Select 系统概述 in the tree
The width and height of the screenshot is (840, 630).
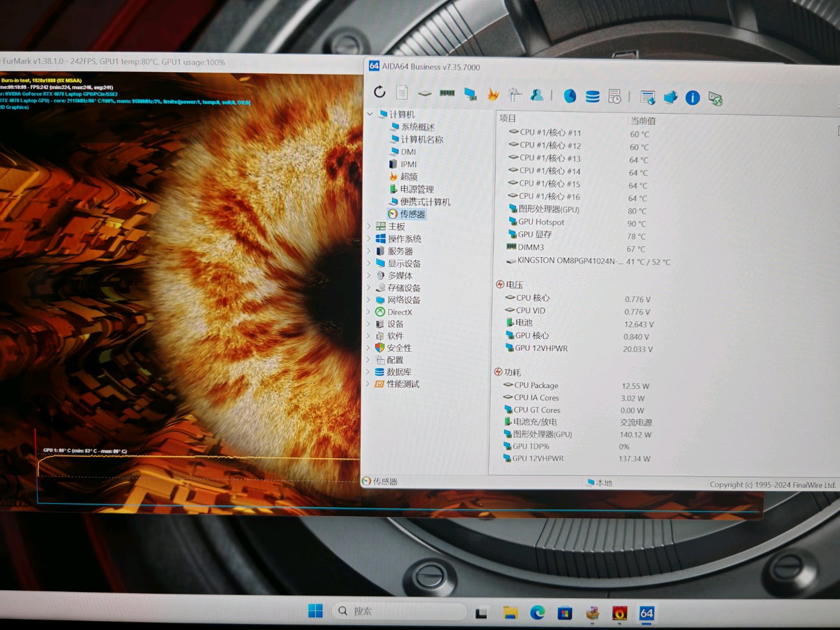pos(418,127)
